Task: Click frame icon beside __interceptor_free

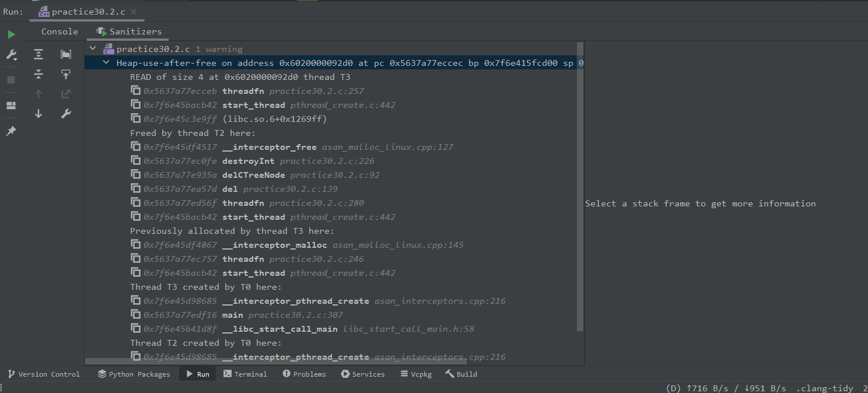Action: 136,146
